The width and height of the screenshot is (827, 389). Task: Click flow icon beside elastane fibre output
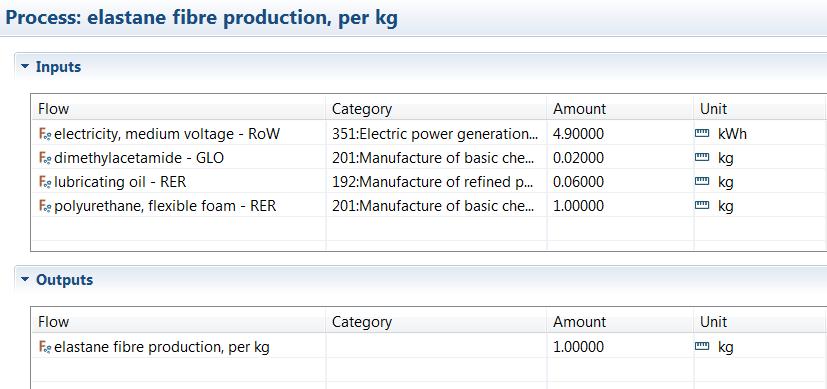(x=45, y=347)
